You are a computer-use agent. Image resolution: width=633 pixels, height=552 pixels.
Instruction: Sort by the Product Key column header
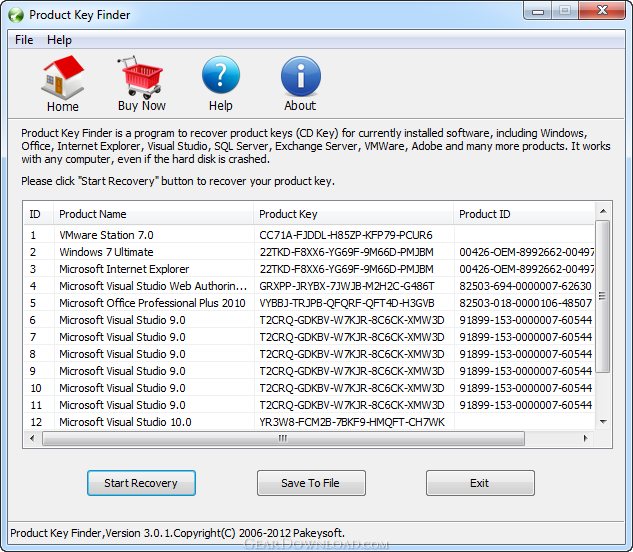click(x=353, y=214)
